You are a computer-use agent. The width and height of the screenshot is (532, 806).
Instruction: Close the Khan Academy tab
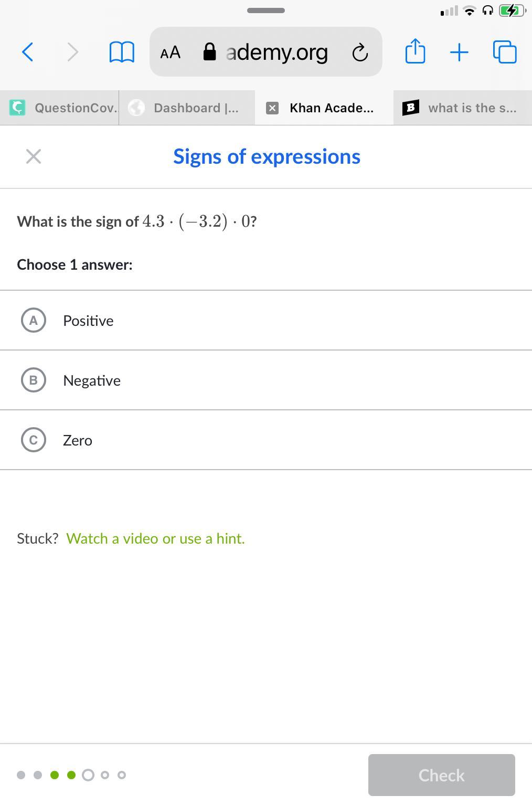pyautogui.click(x=272, y=108)
